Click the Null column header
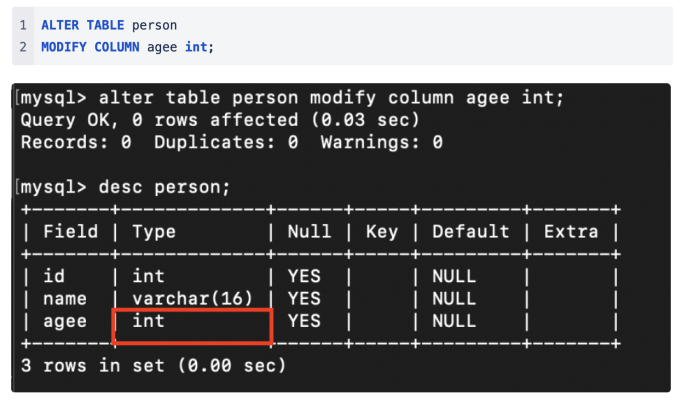The image size is (684, 401). tap(309, 231)
